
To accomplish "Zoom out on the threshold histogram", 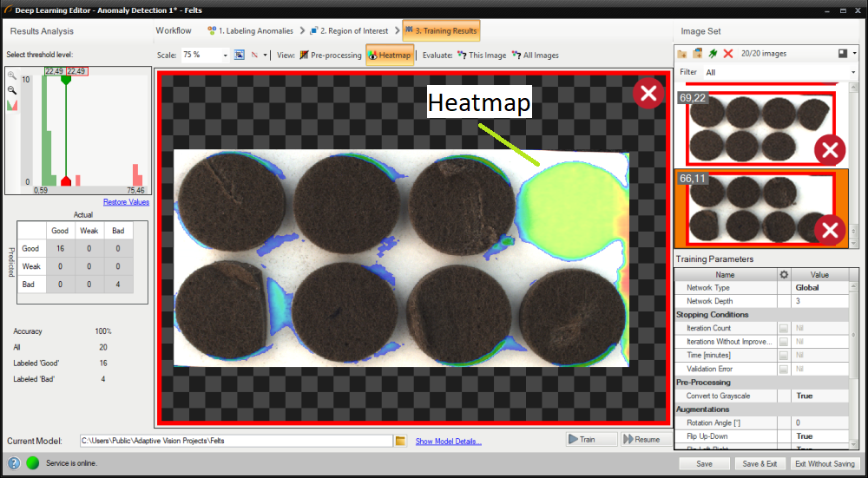I will tap(12, 89).
